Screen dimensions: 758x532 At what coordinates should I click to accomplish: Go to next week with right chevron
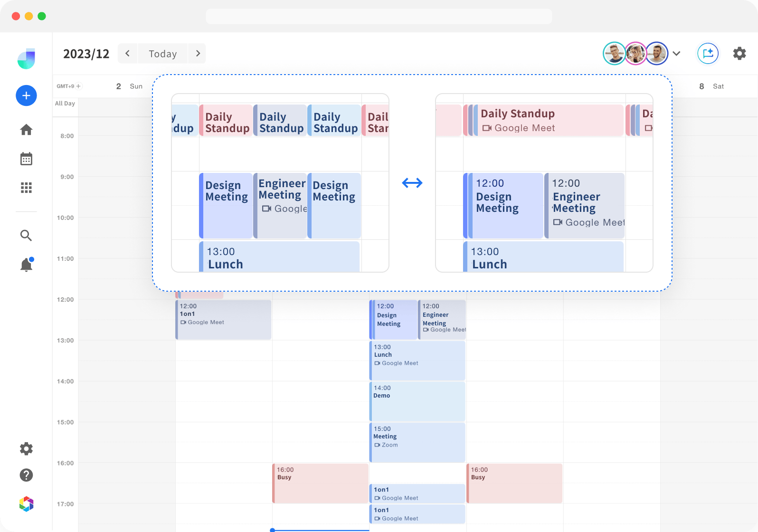coord(198,53)
